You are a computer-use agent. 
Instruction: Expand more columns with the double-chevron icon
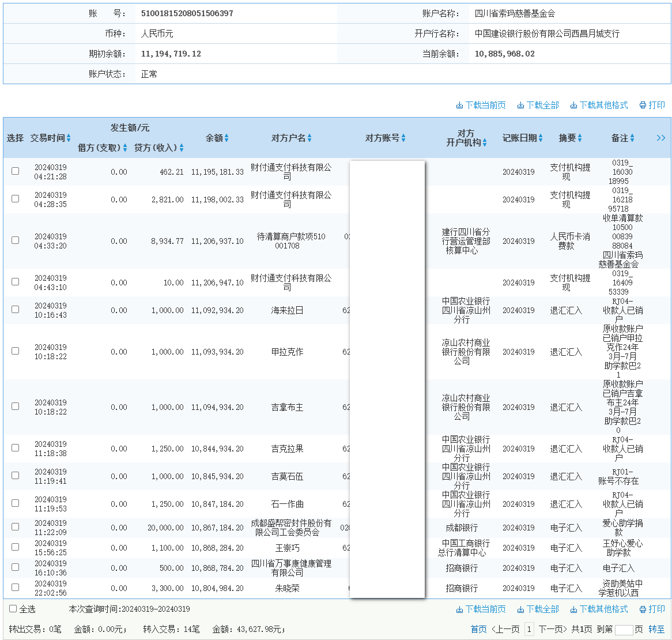pyautogui.click(x=661, y=138)
